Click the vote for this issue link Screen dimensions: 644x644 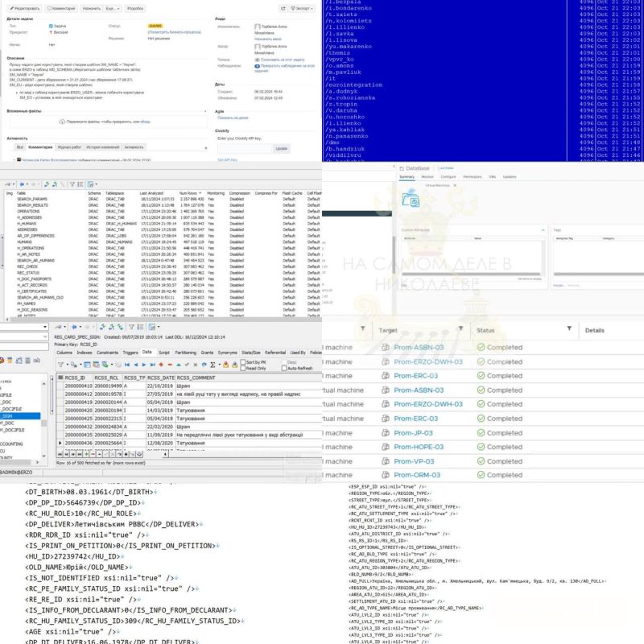283,60
